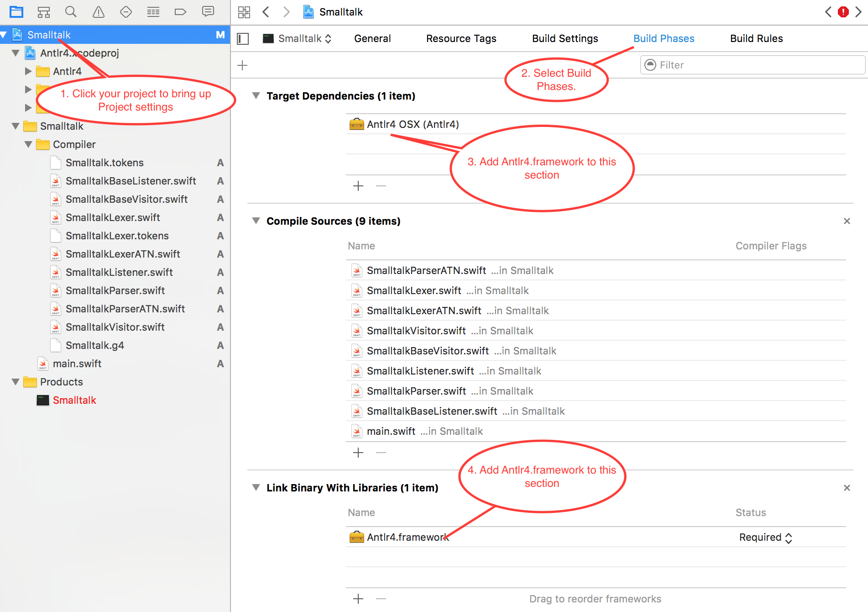Go forward with the right chevron
Image resolution: width=868 pixels, height=612 pixels.
pos(286,12)
